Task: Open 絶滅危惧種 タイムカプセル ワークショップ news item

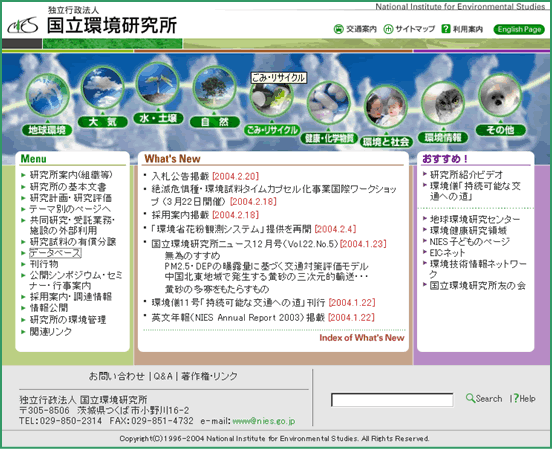Action: pyautogui.click(x=274, y=195)
